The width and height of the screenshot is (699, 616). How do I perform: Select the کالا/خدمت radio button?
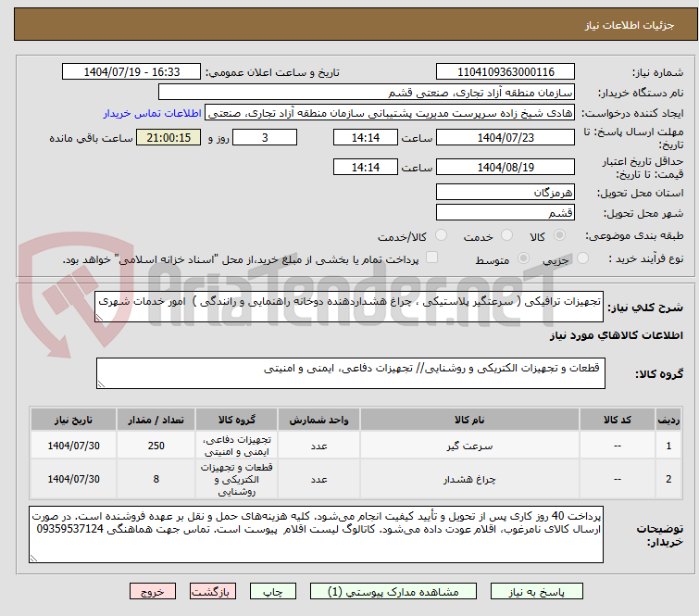(441, 235)
